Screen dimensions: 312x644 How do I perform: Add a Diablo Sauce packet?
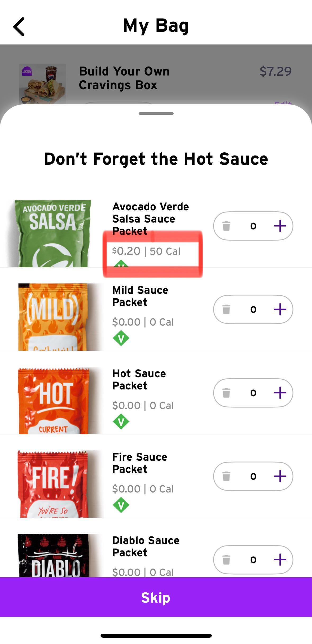click(x=280, y=560)
